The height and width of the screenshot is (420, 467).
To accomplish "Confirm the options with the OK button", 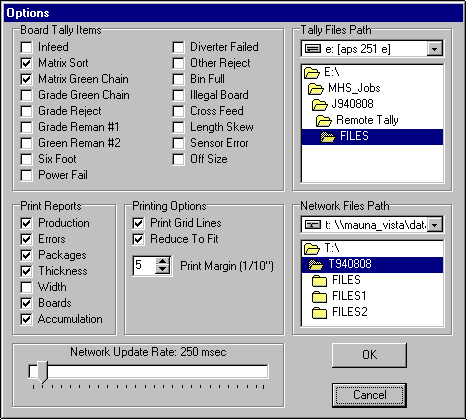I will pyautogui.click(x=369, y=355).
